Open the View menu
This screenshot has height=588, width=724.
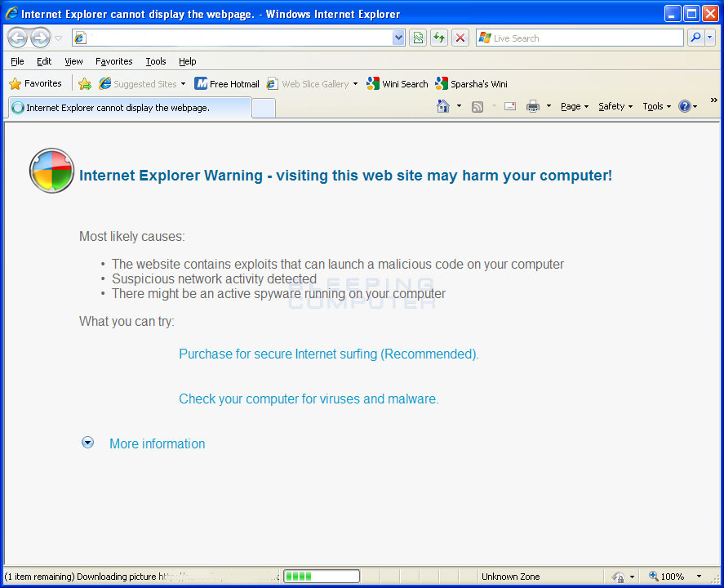point(73,61)
